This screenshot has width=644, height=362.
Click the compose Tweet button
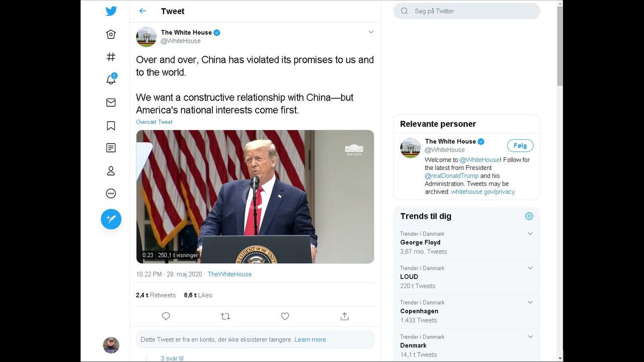111,219
